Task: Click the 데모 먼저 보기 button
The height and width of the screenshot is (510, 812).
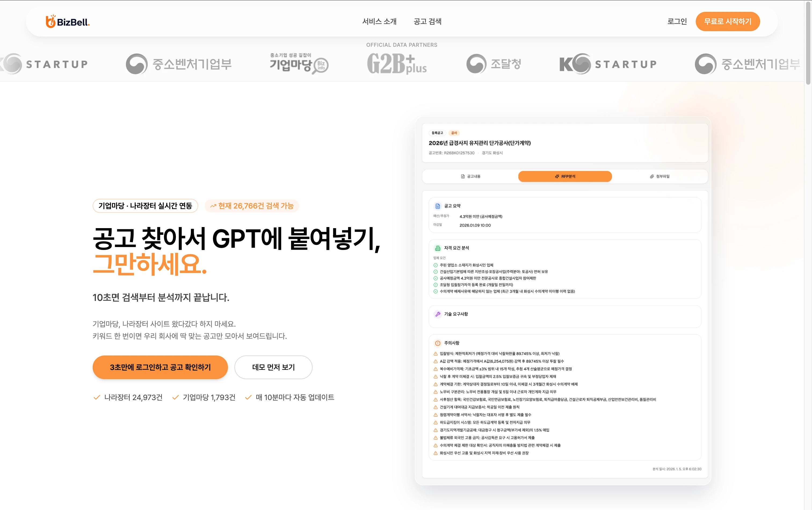Action: [x=273, y=367]
